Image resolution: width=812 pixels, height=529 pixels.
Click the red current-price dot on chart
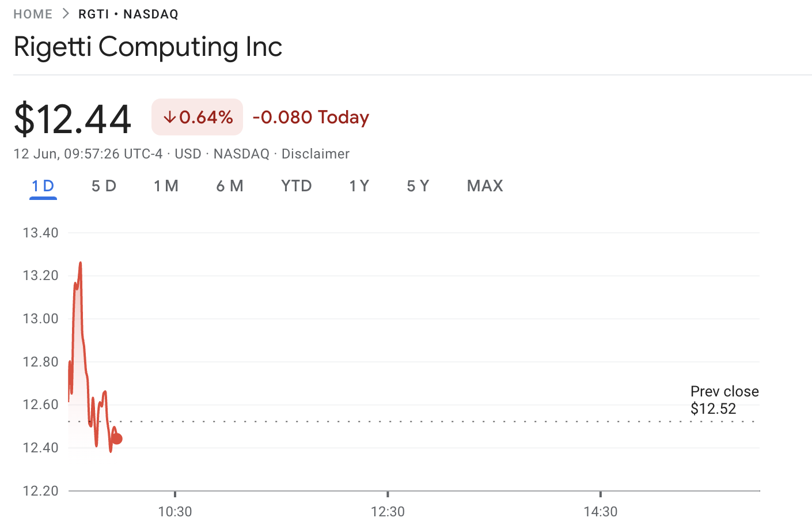pos(117,439)
